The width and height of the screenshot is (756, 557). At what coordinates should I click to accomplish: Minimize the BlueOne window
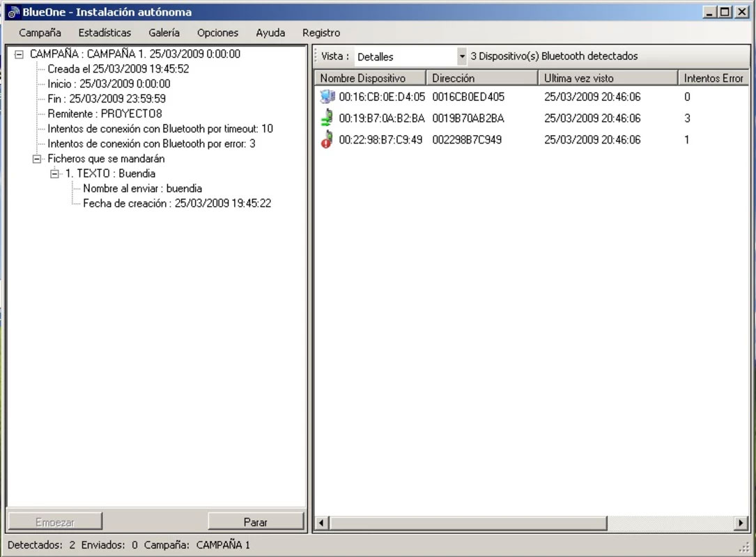709,12
